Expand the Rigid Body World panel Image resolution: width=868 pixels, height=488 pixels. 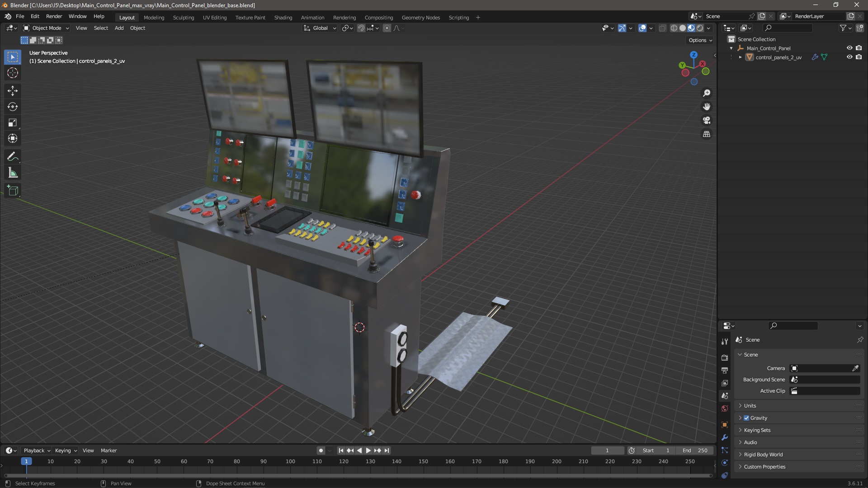(x=763, y=455)
